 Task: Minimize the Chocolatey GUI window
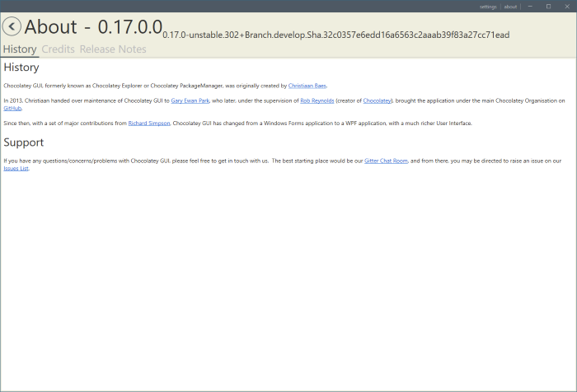[530, 7]
